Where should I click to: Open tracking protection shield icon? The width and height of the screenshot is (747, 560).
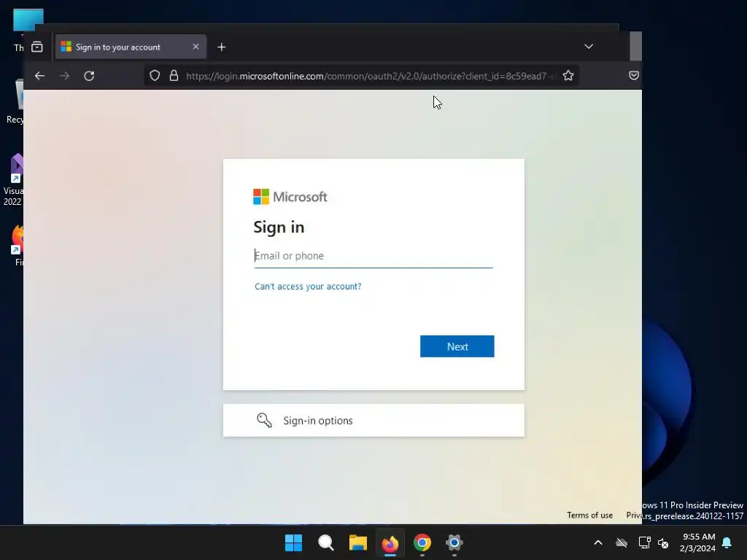tap(155, 76)
